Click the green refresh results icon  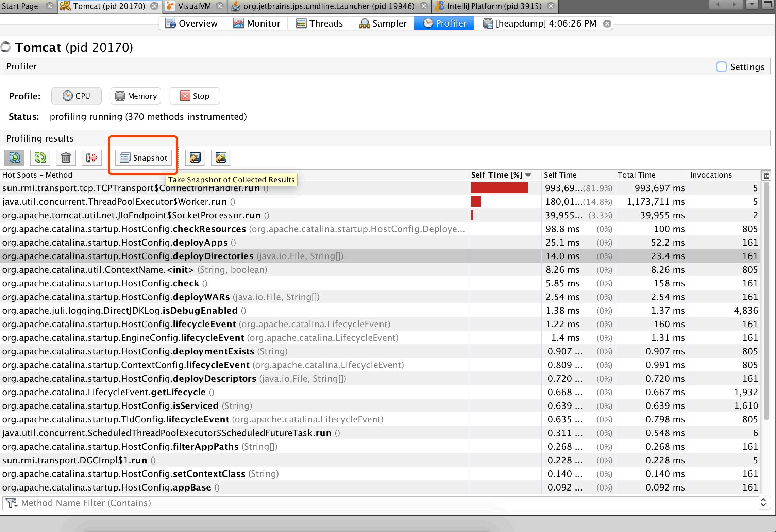click(40, 158)
